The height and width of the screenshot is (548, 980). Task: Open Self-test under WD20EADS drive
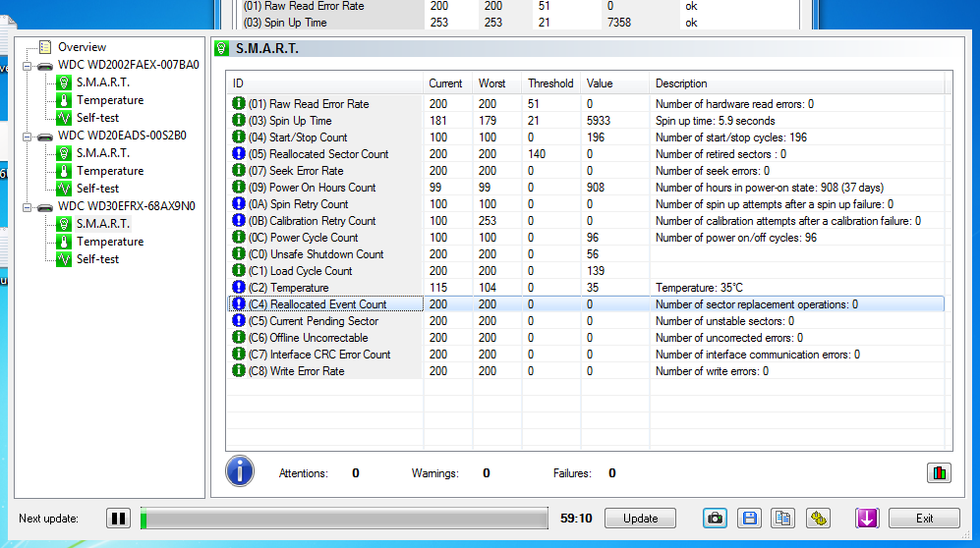coord(97,188)
